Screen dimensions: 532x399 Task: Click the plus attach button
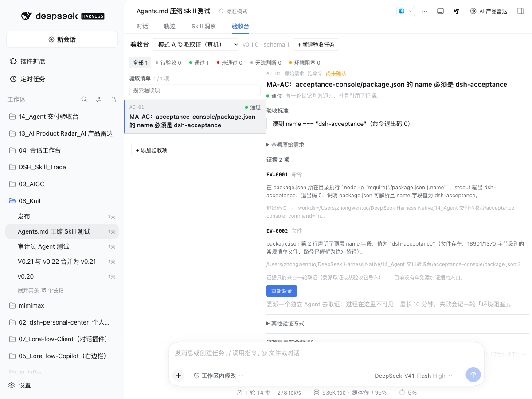pyautogui.click(x=178, y=376)
